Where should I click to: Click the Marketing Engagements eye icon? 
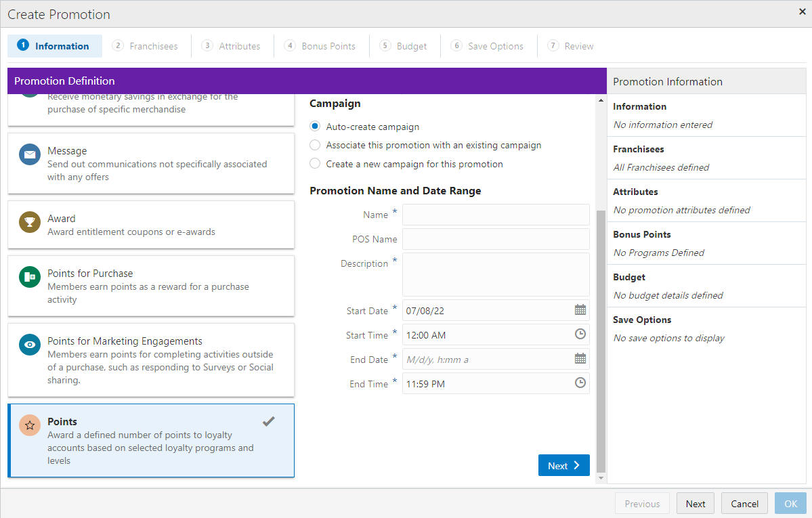30,345
